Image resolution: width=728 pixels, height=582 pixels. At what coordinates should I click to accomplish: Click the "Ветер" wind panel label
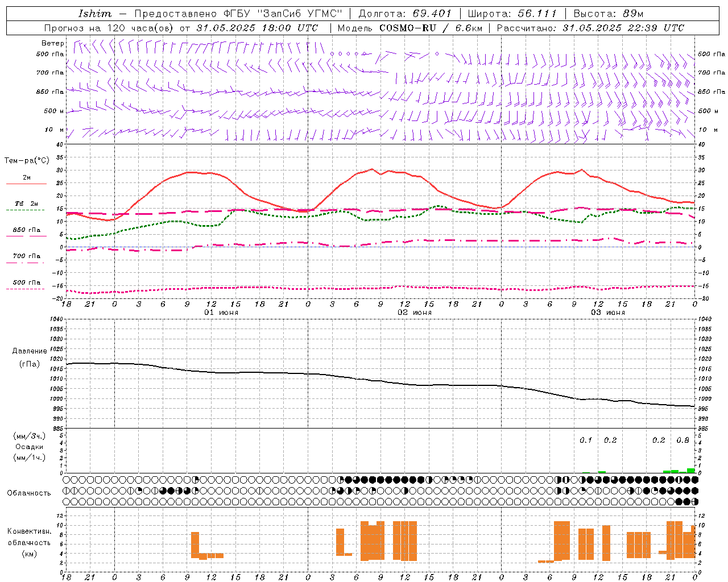[x=53, y=43]
